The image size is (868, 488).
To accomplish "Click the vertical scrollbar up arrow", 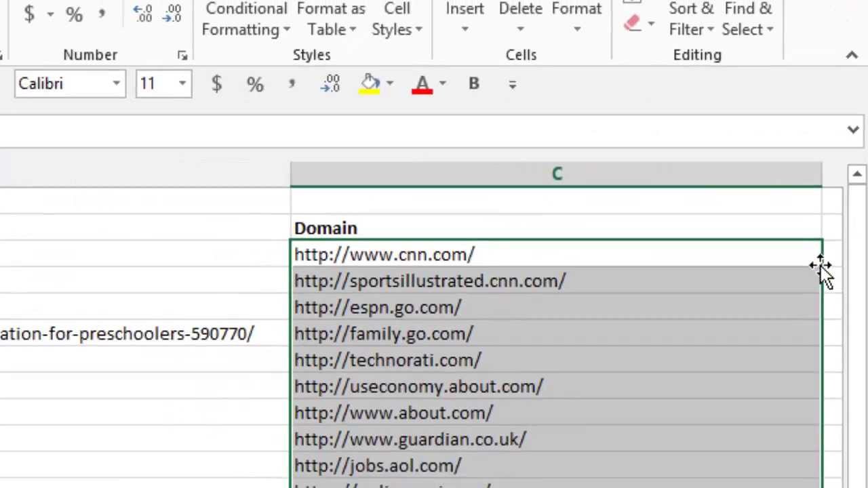I will 856,175.
